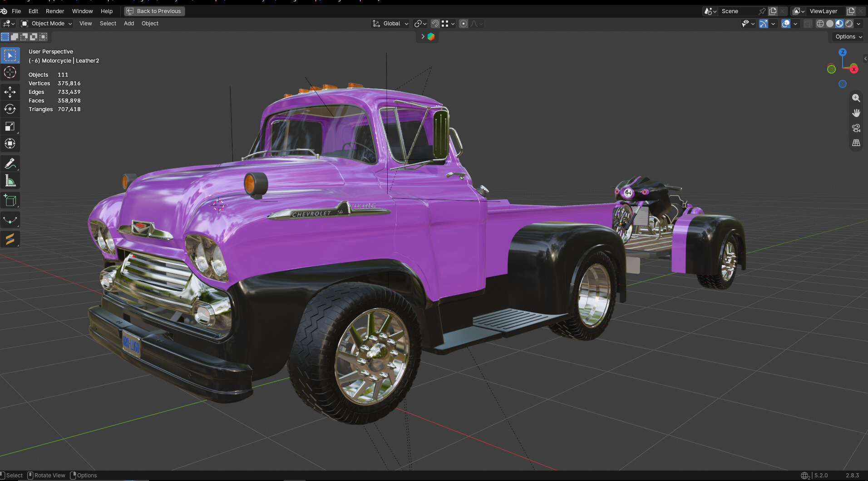Click the colorful cube add-on icon
The height and width of the screenshot is (481, 868).
[x=431, y=37]
